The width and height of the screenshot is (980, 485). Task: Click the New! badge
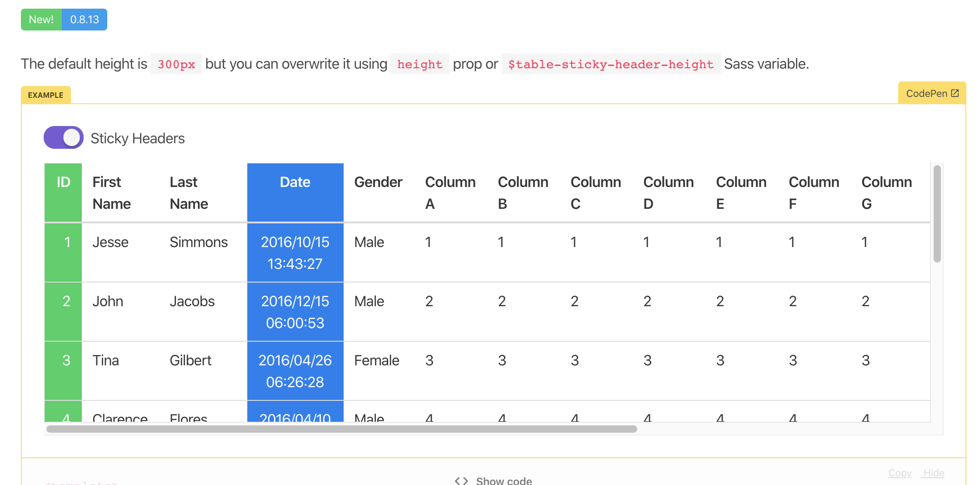point(41,19)
